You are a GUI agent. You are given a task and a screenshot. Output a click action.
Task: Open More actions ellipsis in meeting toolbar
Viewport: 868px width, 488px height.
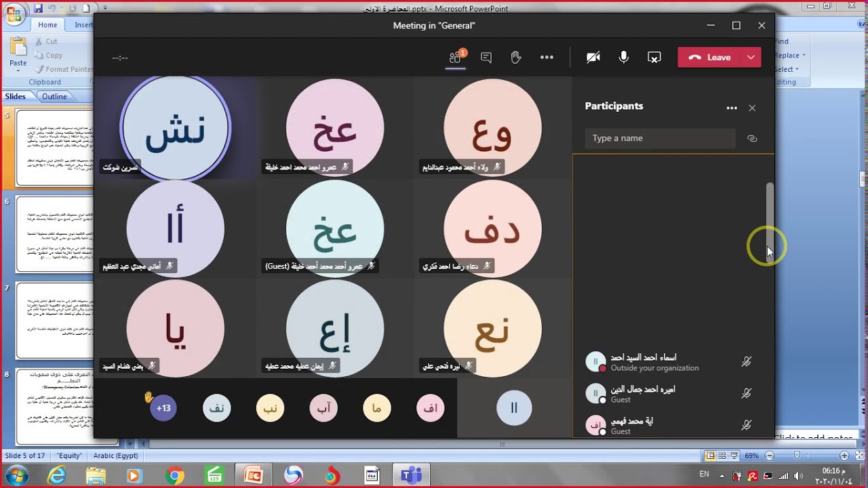[547, 58]
